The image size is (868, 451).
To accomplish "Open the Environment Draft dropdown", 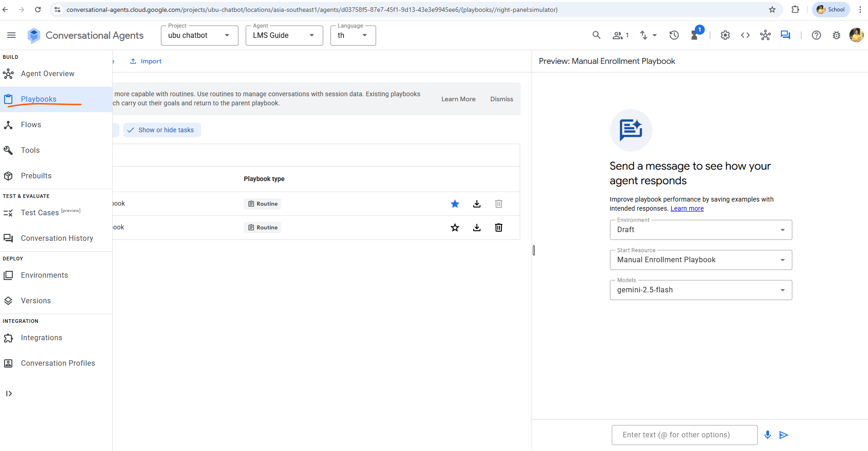I will [701, 230].
